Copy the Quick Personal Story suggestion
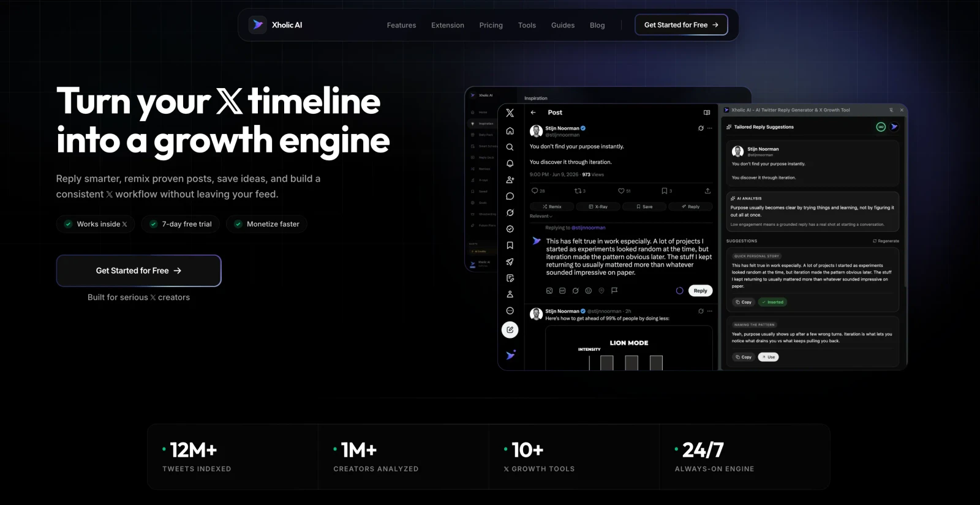The height and width of the screenshot is (505, 980). [744, 302]
